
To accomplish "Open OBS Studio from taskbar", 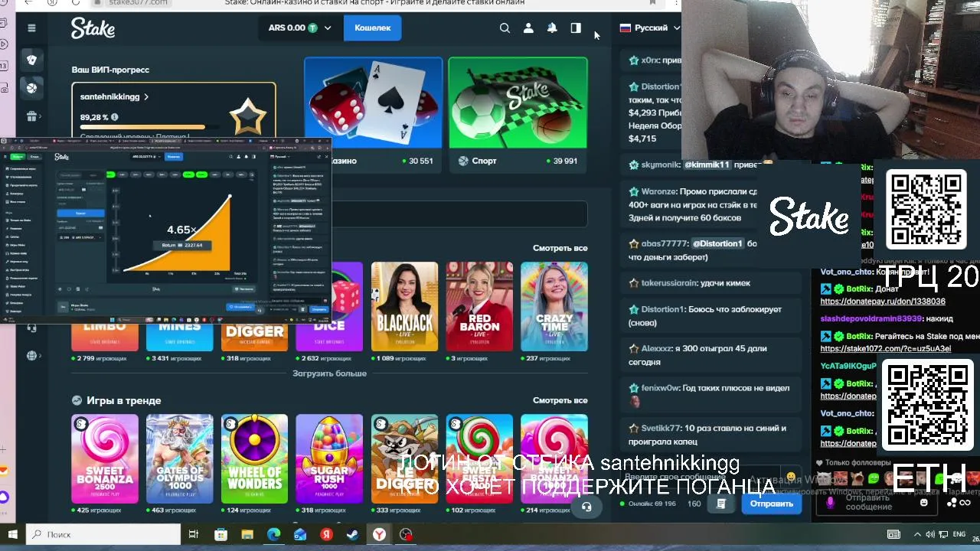I will (406, 534).
